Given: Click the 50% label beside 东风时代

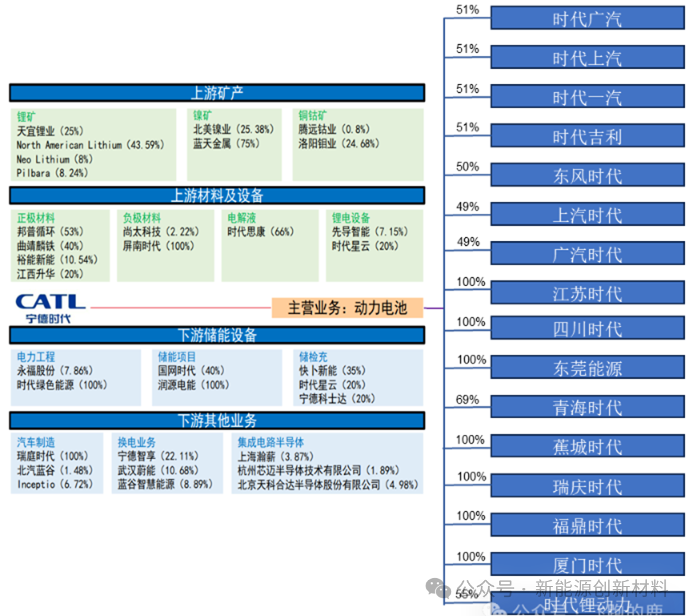Looking at the screenshot, I should pyautogui.click(x=467, y=166).
